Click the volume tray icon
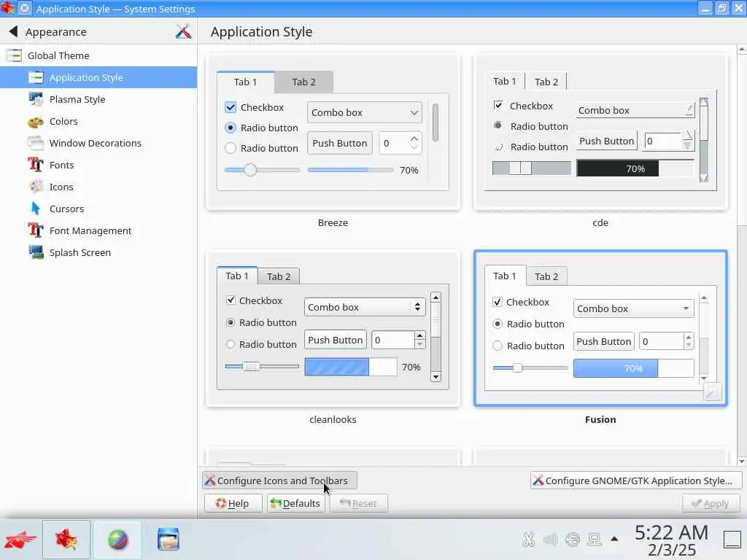This screenshot has width=747, height=560. (x=550, y=540)
